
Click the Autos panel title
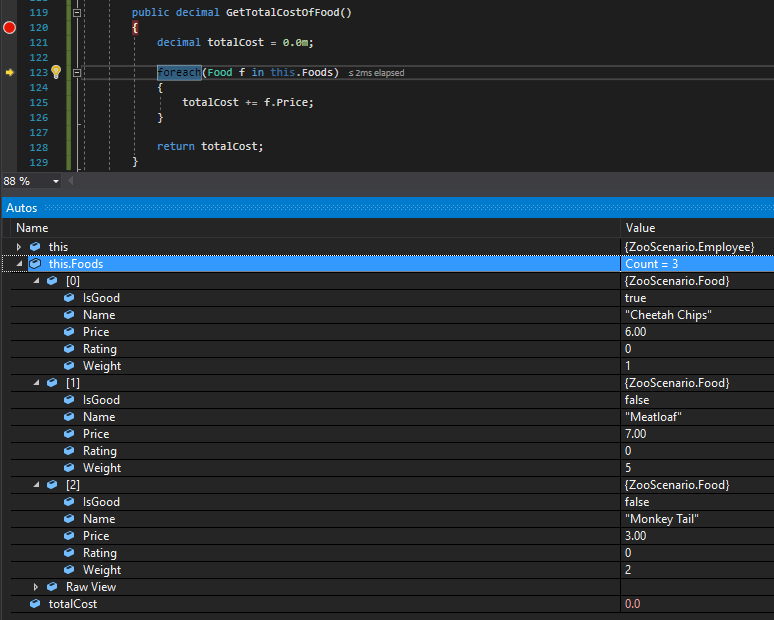coord(22,208)
